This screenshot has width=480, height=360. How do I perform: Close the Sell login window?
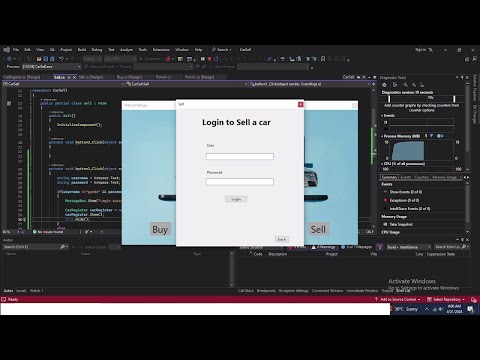300,105
